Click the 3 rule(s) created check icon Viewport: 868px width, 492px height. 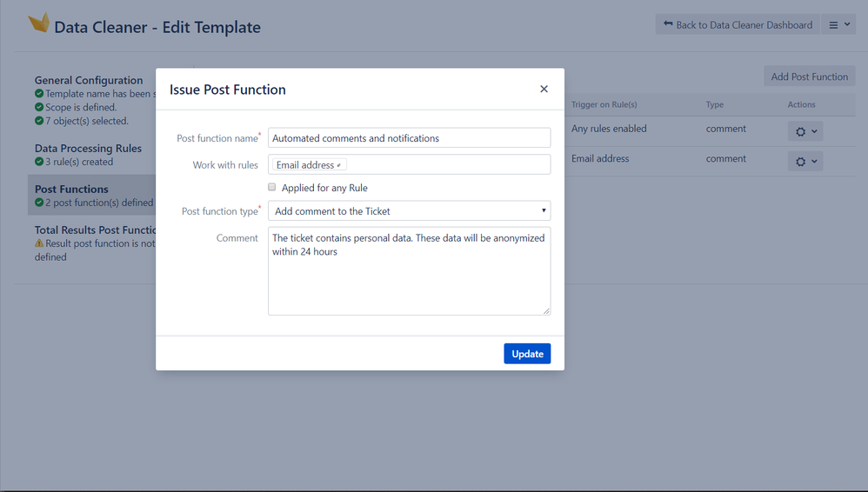[x=39, y=161]
